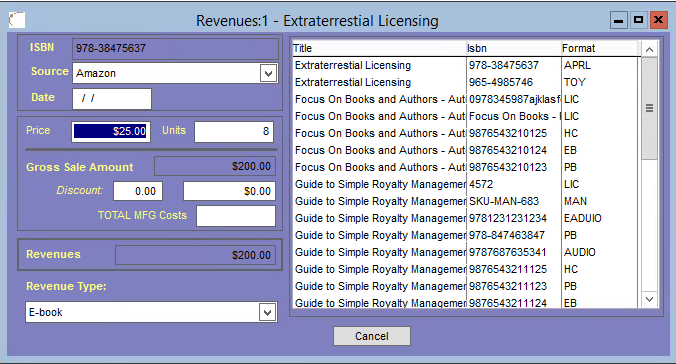The width and height of the screenshot is (676, 364).
Task: Close the Revenues window
Action: (x=658, y=20)
